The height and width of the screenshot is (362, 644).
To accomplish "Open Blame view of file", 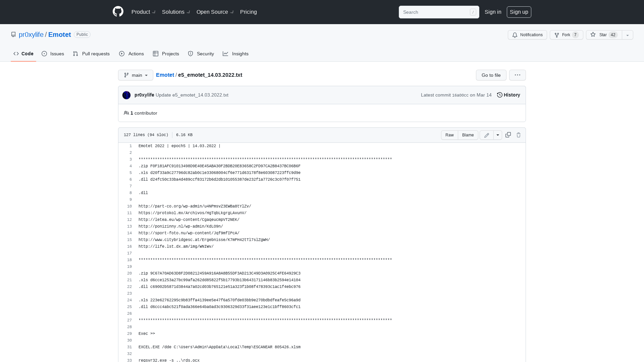I will click(x=468, y=135).
